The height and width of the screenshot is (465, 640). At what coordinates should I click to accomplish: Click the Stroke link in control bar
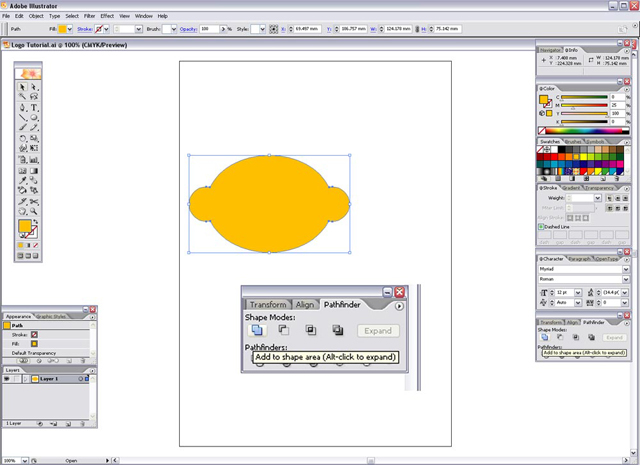click(84, 29)
